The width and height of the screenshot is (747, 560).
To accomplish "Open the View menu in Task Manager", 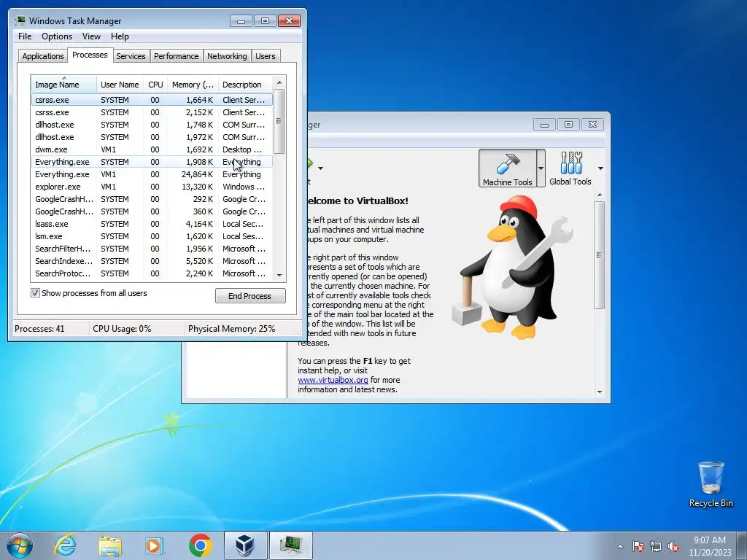I will coord(91,36).
